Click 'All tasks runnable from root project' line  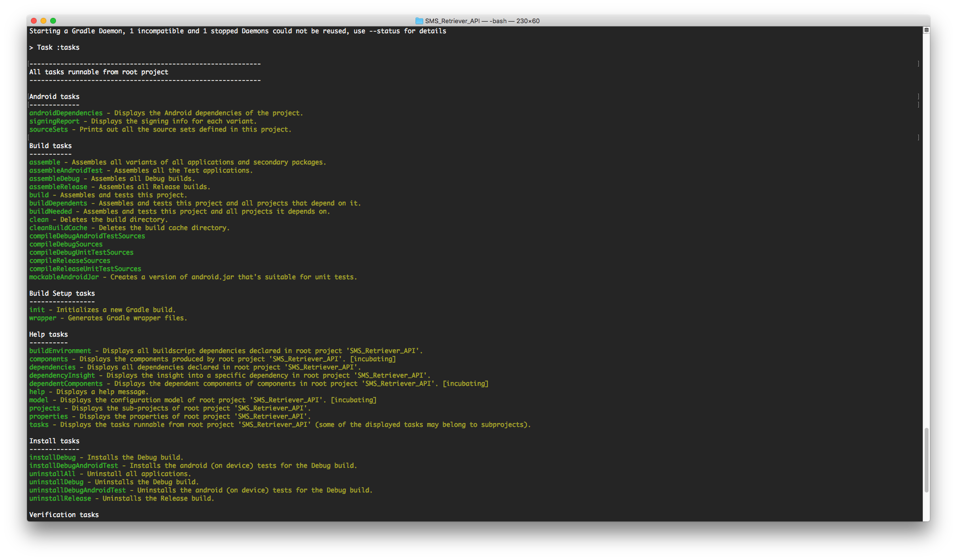(x=99, y=72)
